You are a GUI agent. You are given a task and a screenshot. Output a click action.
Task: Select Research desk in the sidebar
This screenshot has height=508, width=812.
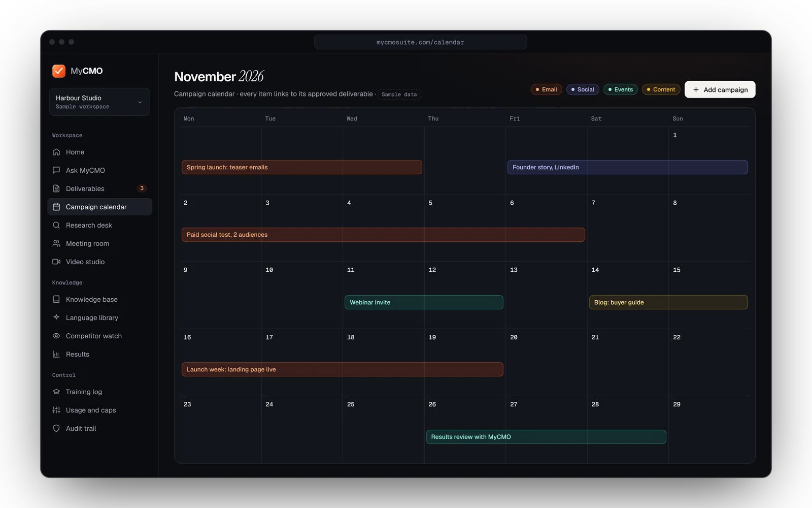point(99,225)
